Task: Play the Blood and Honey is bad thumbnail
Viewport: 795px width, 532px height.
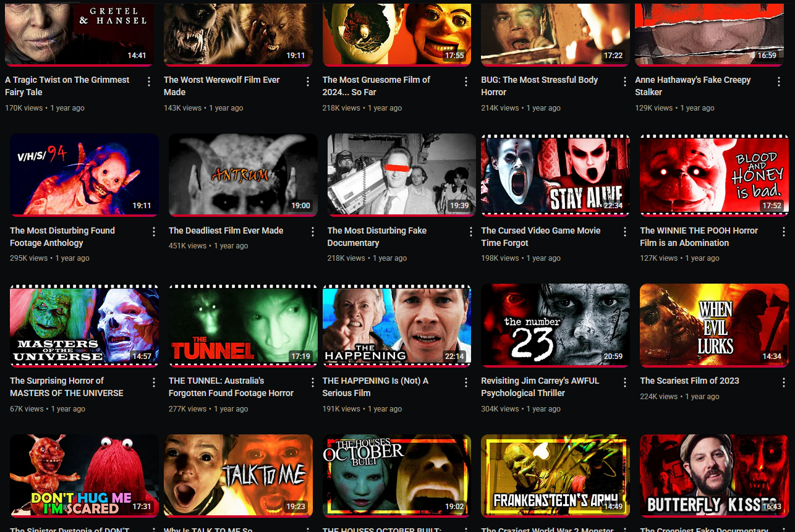Action: (715, 175)
